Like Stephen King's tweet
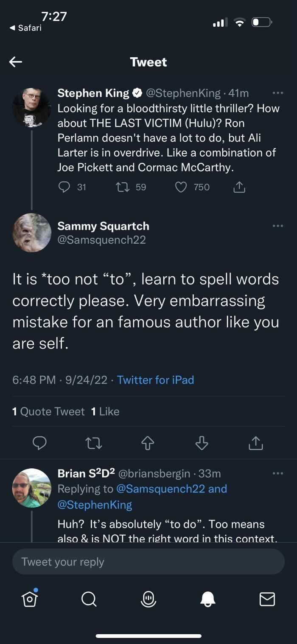 (181, 187)
